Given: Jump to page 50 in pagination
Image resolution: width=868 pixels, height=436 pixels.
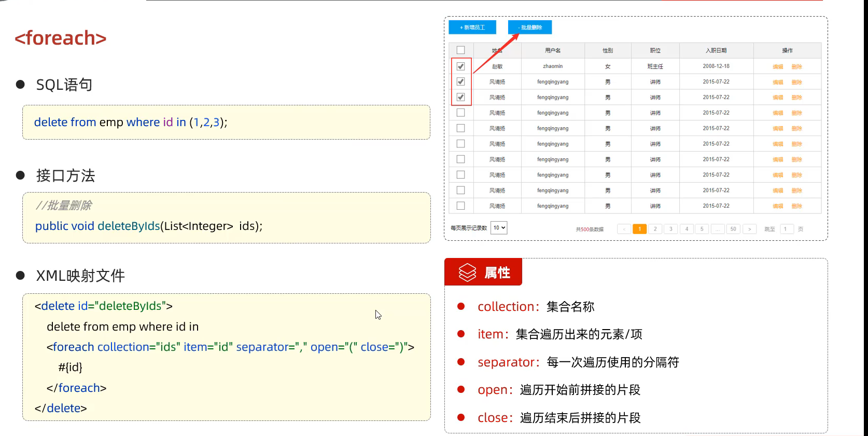Looking at the screenshot, I should point(733,229).
